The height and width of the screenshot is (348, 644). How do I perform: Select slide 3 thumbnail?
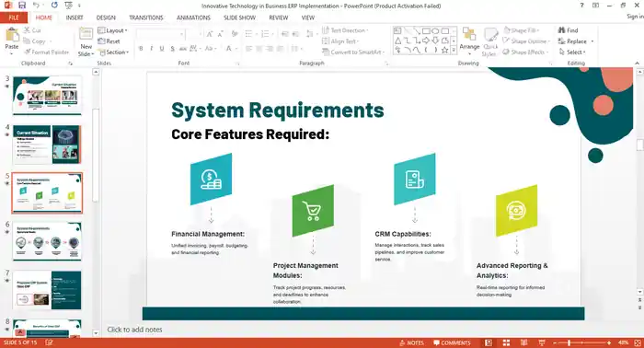[x=47, y=96]
